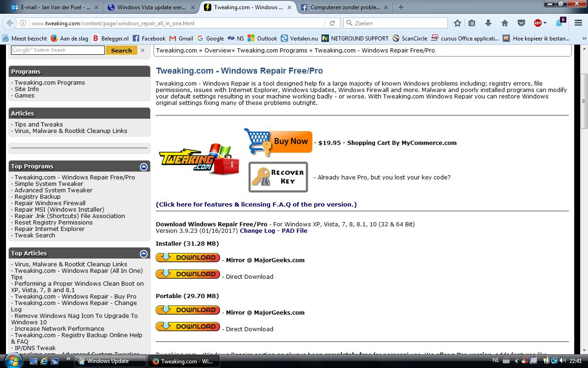Open the downloads arrow icon
588x368 pixels.
click(488, 23)
